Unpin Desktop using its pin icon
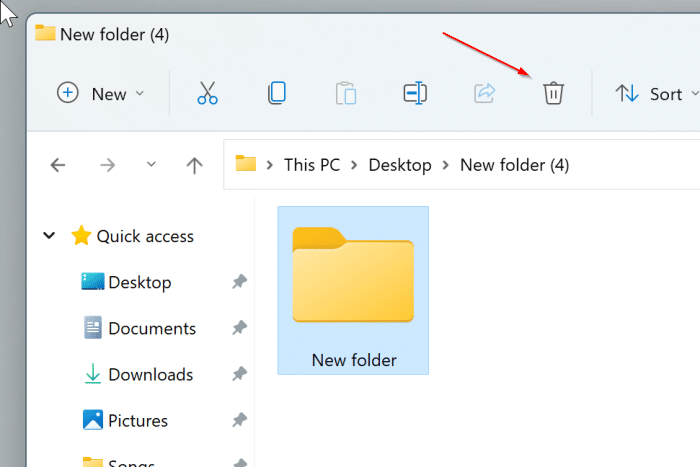This screenshot has width=700, height=467. coord(239,282)
